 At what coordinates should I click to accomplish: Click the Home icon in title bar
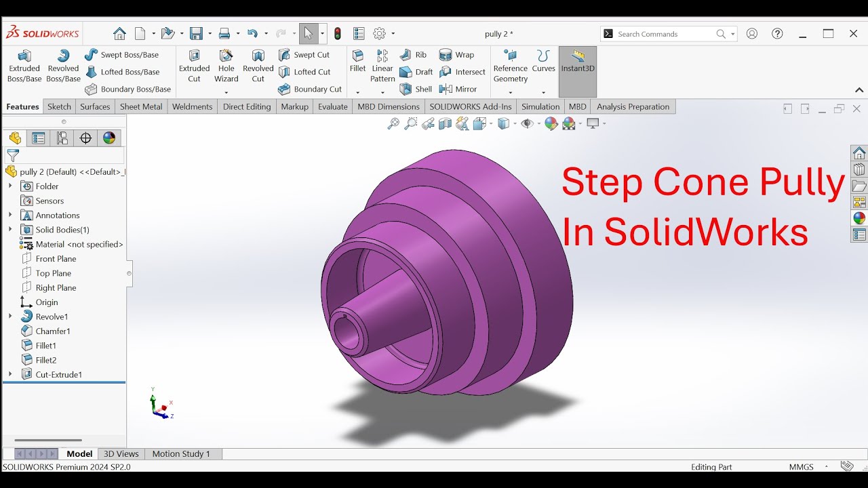coord(119,34)
